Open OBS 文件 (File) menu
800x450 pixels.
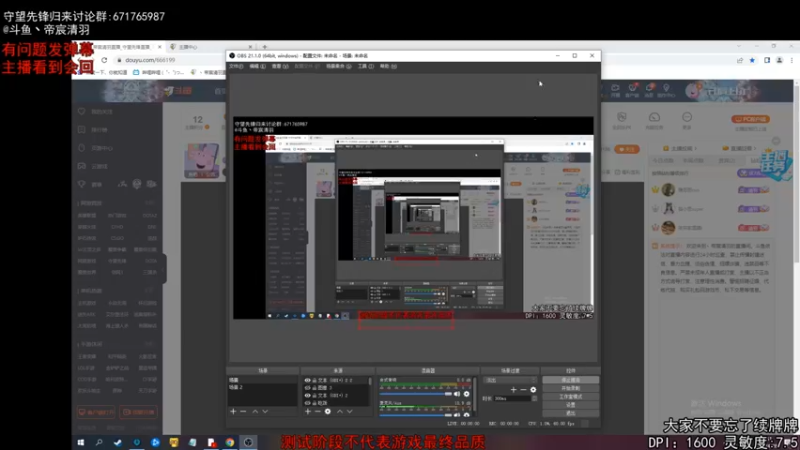(x=236, y=66)
